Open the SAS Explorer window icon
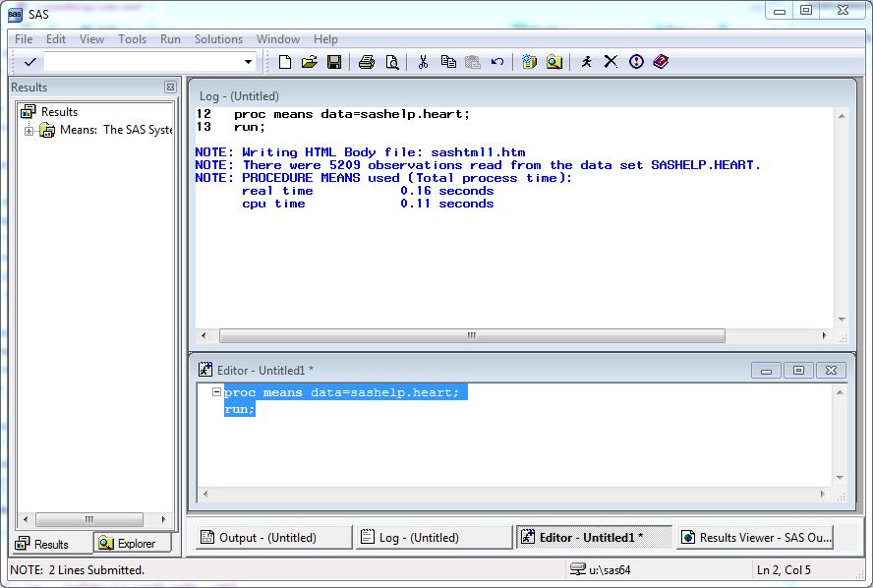873x588 pixels. click(555, 61)
